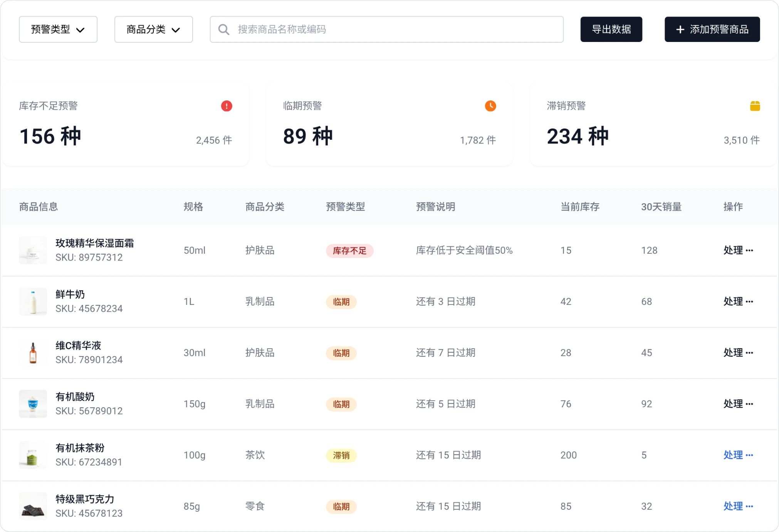Click the clock icon on 临期预警 card

pos(490,106)
